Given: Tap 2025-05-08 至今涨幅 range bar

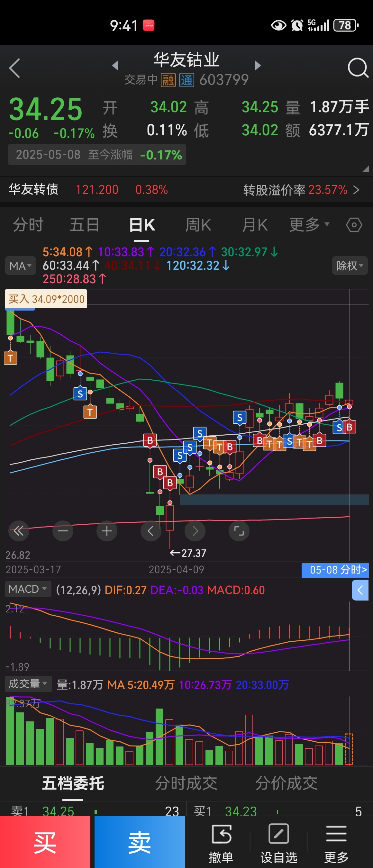Looking at the screenshot, I should tap(97, 155).
